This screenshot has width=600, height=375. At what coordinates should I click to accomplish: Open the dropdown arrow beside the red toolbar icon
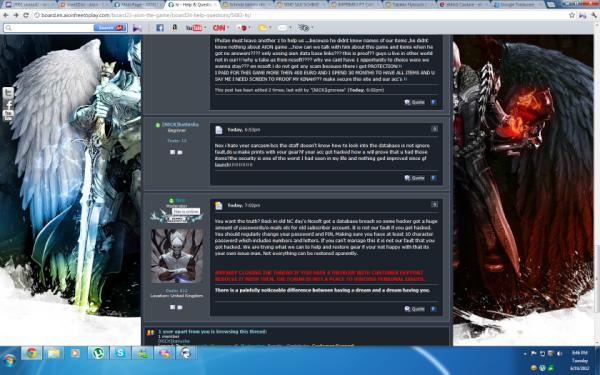[249, 28]
